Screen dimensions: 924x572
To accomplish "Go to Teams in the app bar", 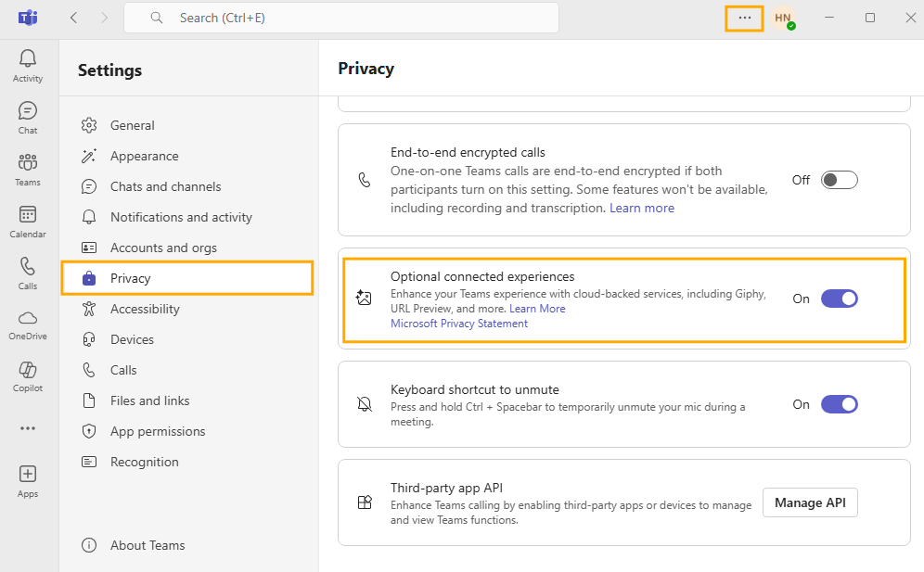I will tap(28, 169).
